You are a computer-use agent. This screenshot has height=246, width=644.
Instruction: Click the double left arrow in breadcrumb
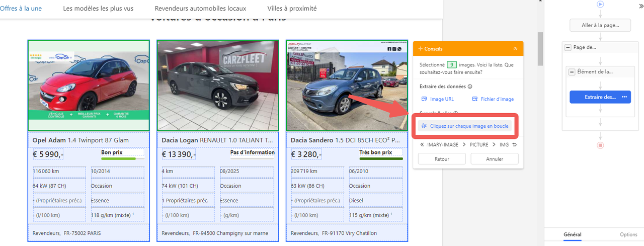tap(422, 145)
